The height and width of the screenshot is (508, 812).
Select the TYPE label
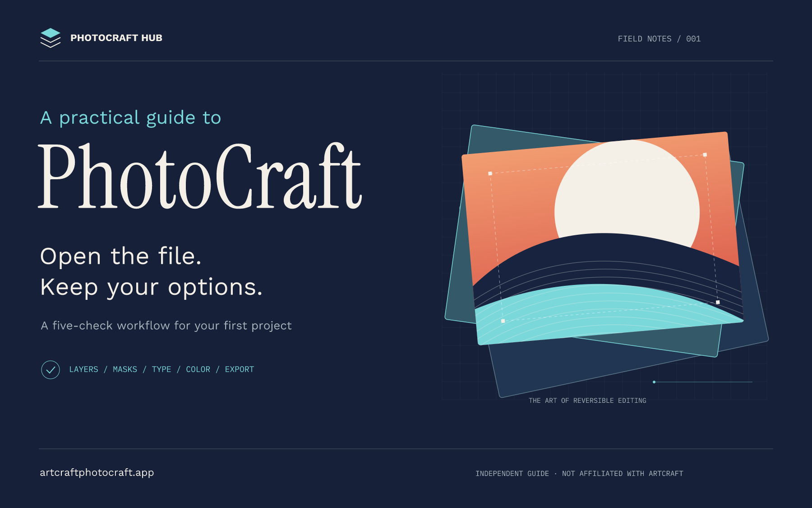(x=161, y=369)
